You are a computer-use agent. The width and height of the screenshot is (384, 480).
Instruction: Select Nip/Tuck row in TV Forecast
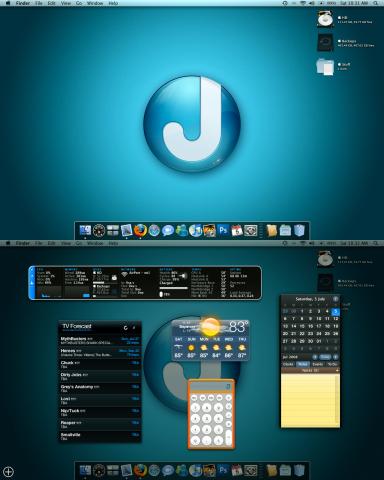click(x=100, y=412)
